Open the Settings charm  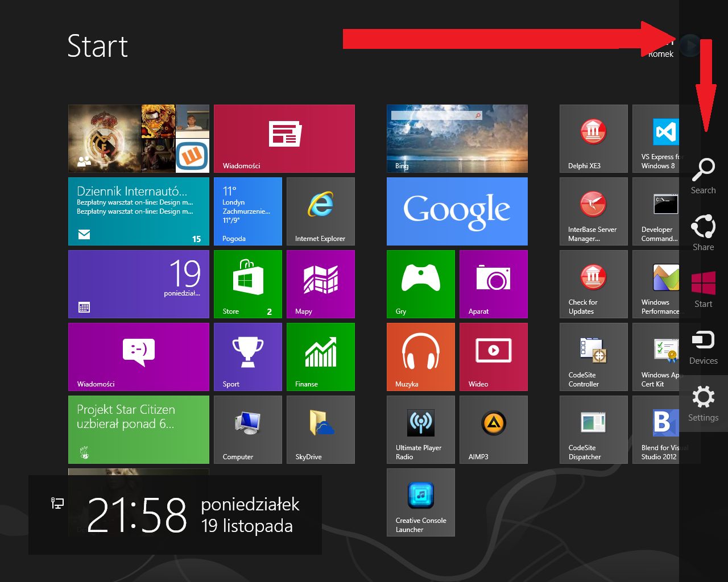[x=704, y=404]
